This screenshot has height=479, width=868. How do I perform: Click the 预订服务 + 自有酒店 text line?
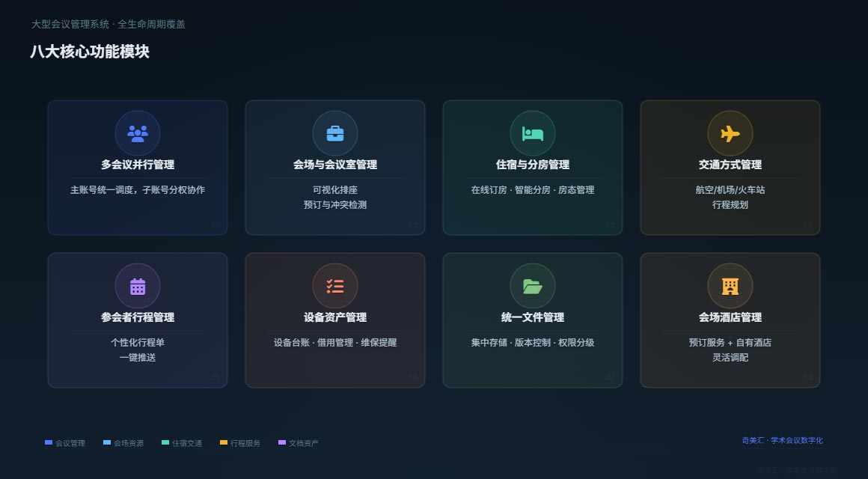coord(730,343)
